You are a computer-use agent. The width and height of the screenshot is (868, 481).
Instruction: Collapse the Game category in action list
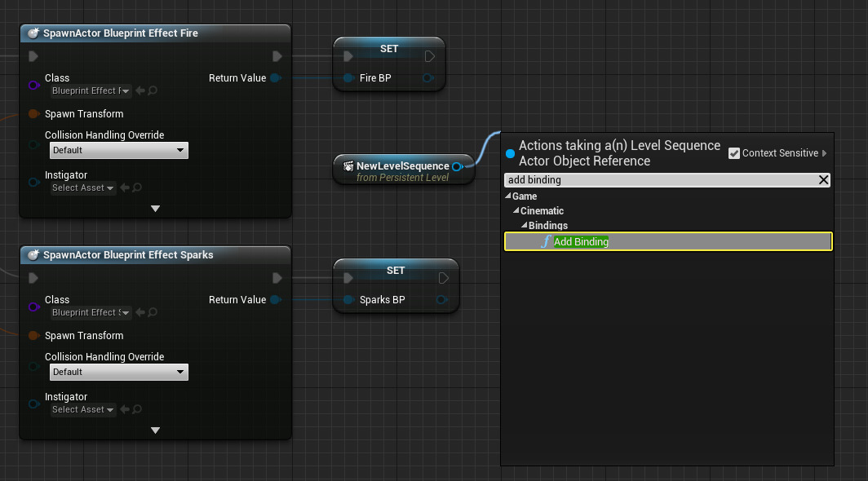[508, 196]
